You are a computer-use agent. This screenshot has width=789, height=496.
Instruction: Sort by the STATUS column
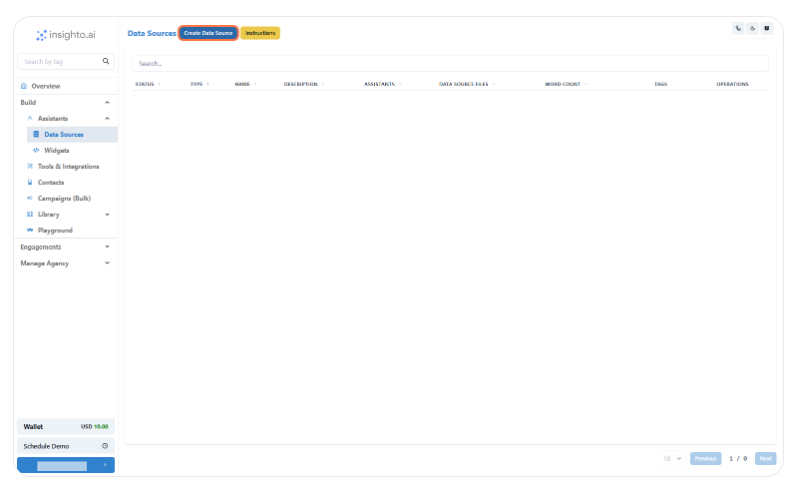pyautogui.click(x=148, y=84)
